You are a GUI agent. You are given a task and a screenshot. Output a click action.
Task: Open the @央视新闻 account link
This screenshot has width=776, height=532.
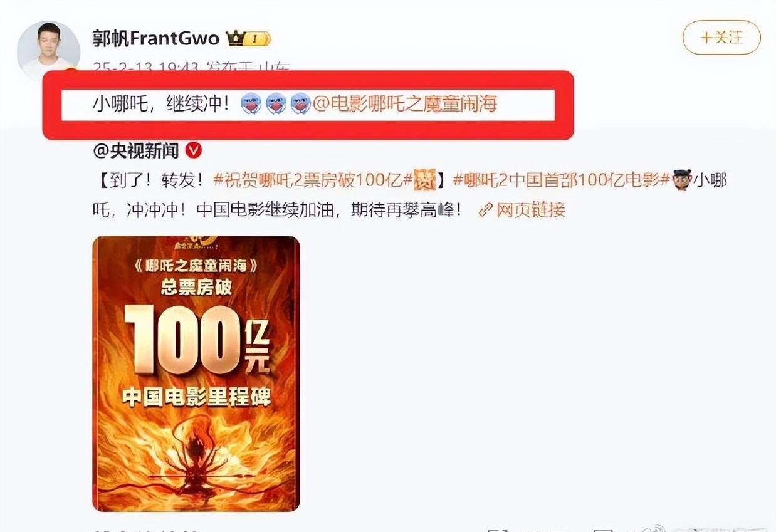[136, 150]
